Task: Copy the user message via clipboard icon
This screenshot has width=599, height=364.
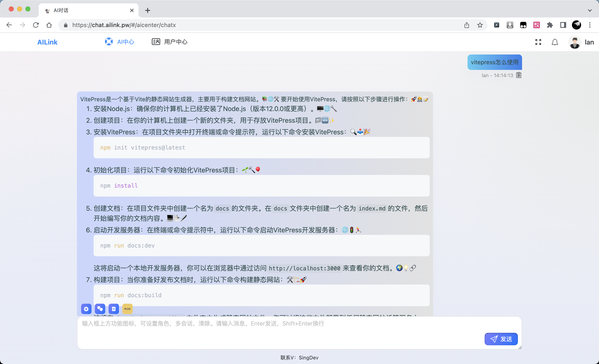Action: [519, 75]
